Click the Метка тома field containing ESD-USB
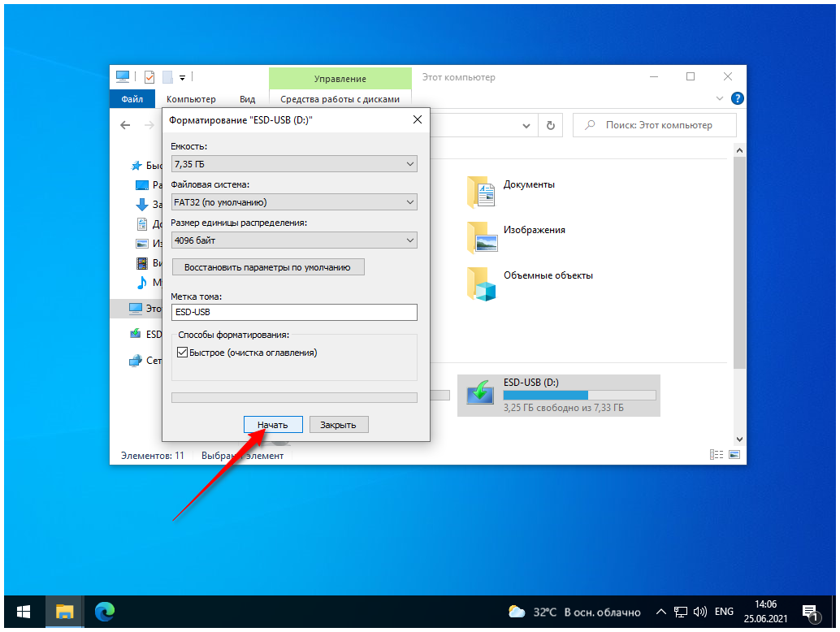Viewport: 840px width, 632px height. tap(294, 312)
